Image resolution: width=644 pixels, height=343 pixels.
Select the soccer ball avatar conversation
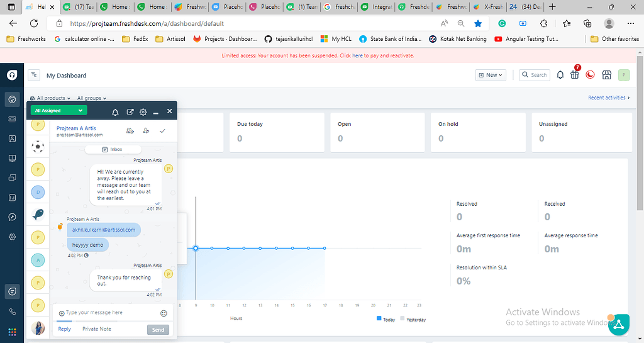click(x=38, y=146)
